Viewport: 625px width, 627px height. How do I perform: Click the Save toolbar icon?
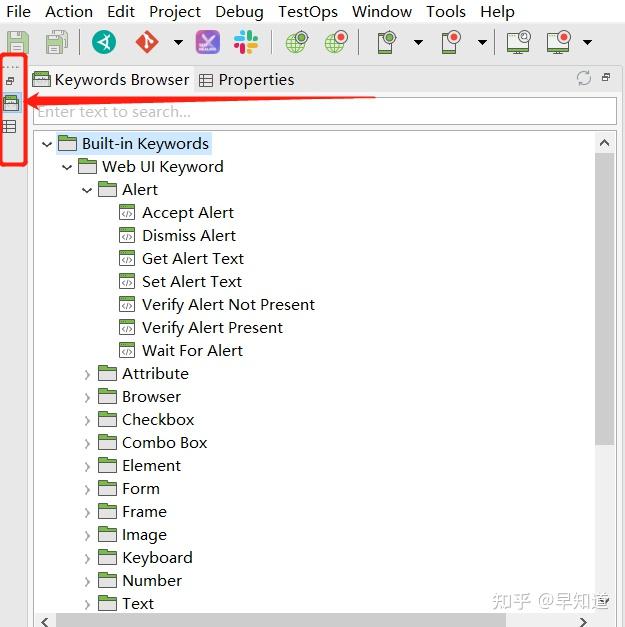click(18, 42)
